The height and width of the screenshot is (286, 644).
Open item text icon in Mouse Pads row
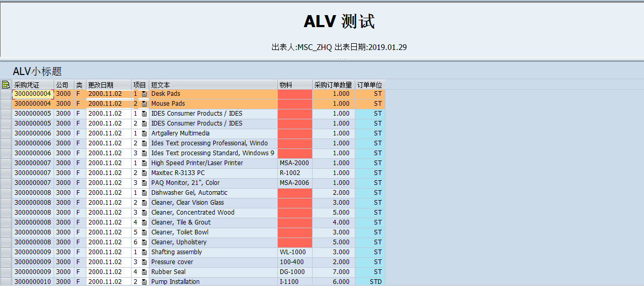point(144,104)
